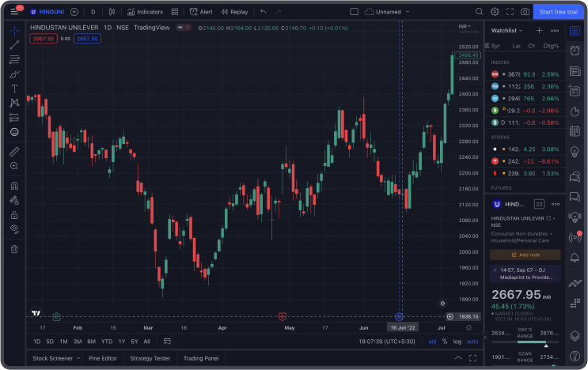Open go to date calendar icon

[x=167, y=342]
